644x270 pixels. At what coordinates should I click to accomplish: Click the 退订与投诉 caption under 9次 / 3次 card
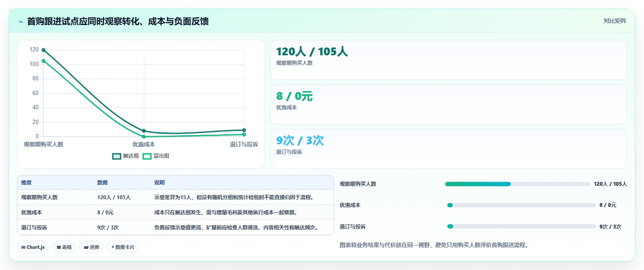pyautogui.click(x=289, y=152)
